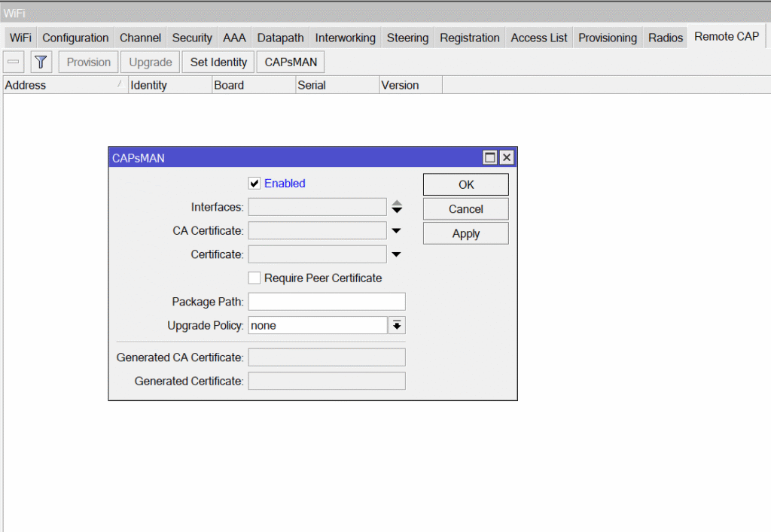The width and height of the screenshot is (771, 532).
Task: Open the AAA tab
Action: [x=234, y=38]
